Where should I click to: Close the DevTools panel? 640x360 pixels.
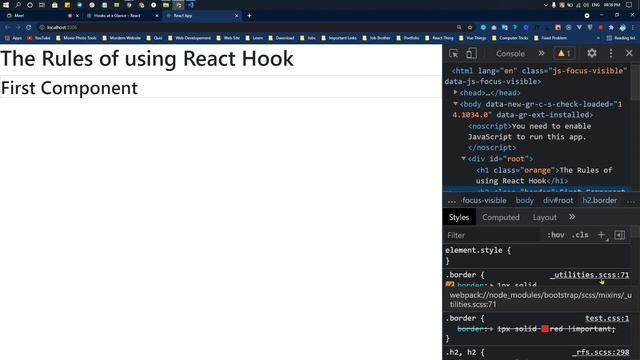coord(629,53)
